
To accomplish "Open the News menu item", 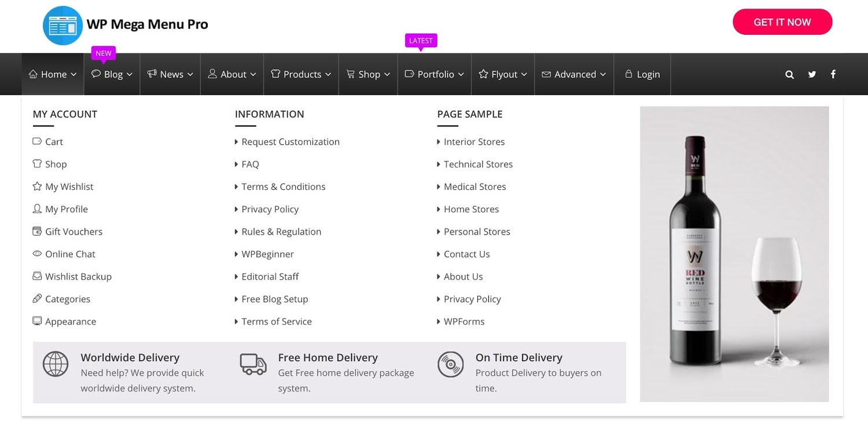I will pos(170,74).
